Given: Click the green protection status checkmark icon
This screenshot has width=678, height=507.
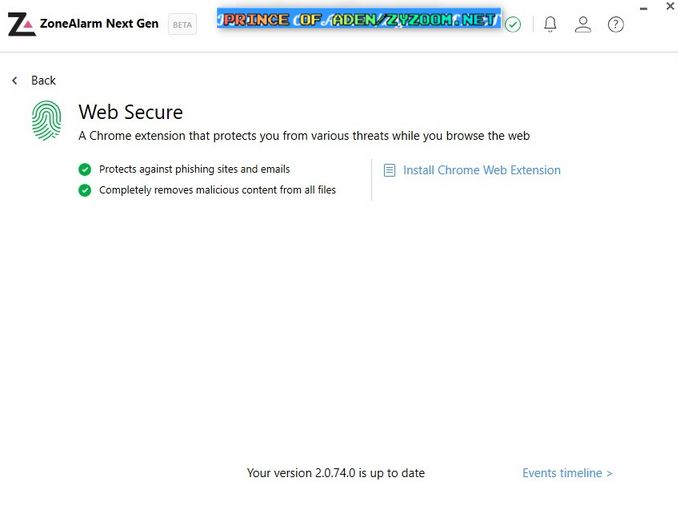Looking at the screenshot, I should click(x=513, y=24).
